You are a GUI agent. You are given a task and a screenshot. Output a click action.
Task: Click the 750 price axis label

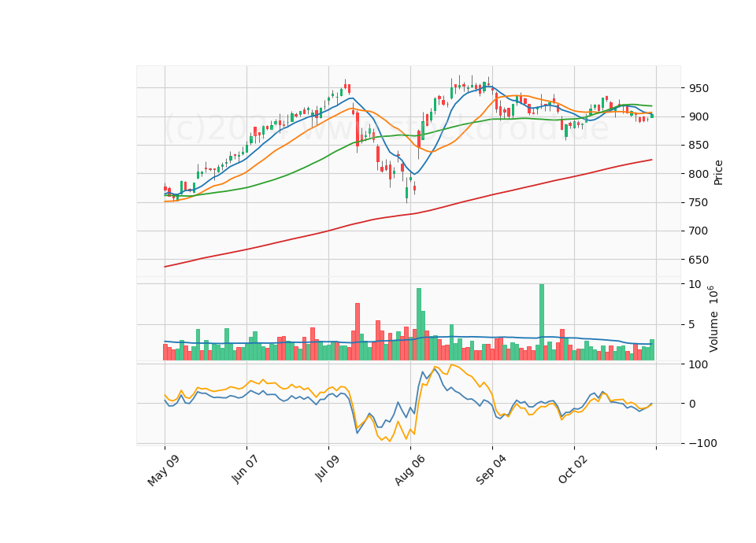699,202
